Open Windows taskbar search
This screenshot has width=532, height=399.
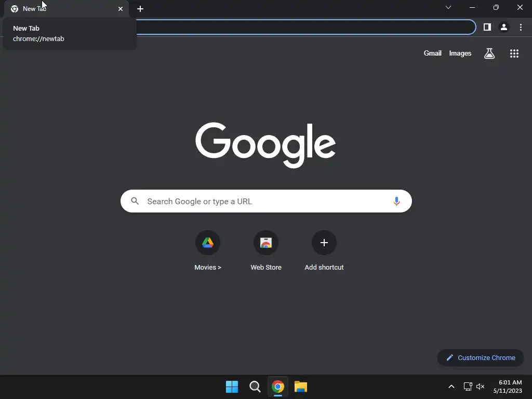[255, 387]
